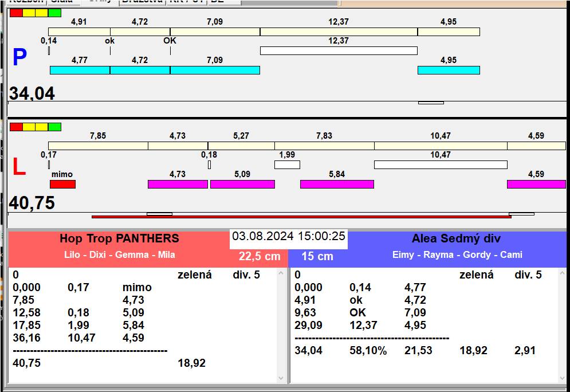The image size is (570, 392).
Task: Select the cream 4,91 segment in lane P
Action: (x=79, y=32)
